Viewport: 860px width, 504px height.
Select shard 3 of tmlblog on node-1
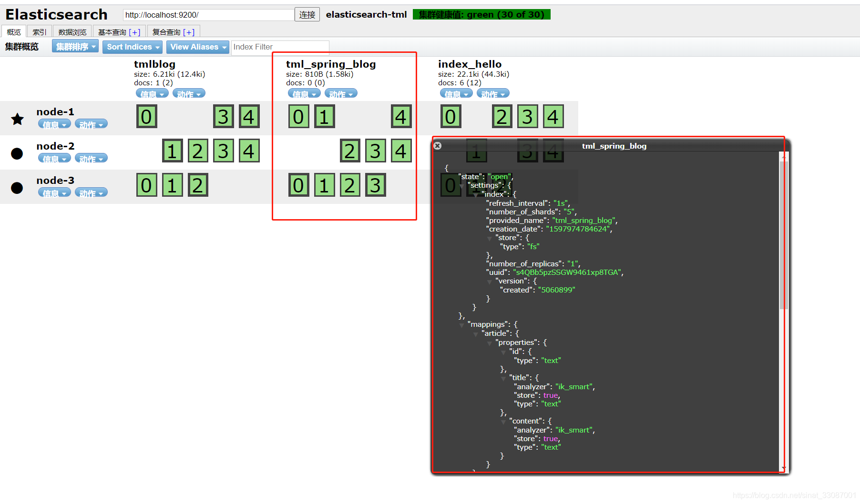click(x=224, y=117)
